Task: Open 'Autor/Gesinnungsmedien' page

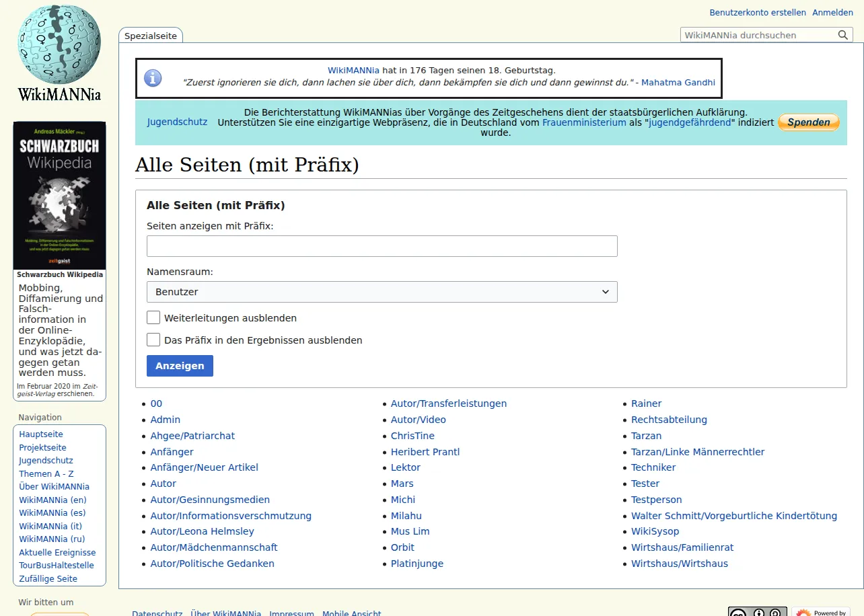Action: point(210,500)
